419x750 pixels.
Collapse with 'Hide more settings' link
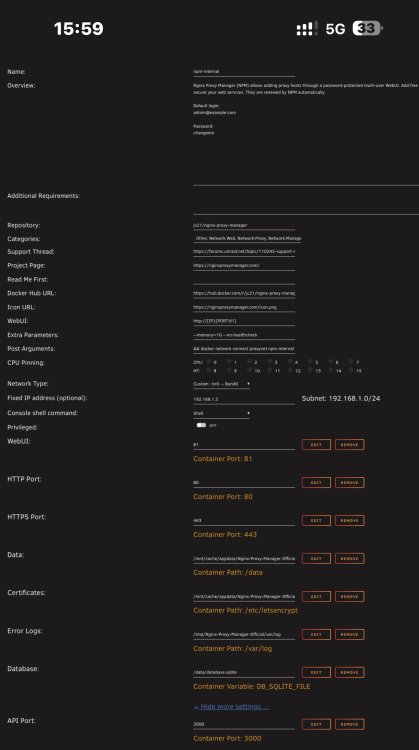click(234, 706)
